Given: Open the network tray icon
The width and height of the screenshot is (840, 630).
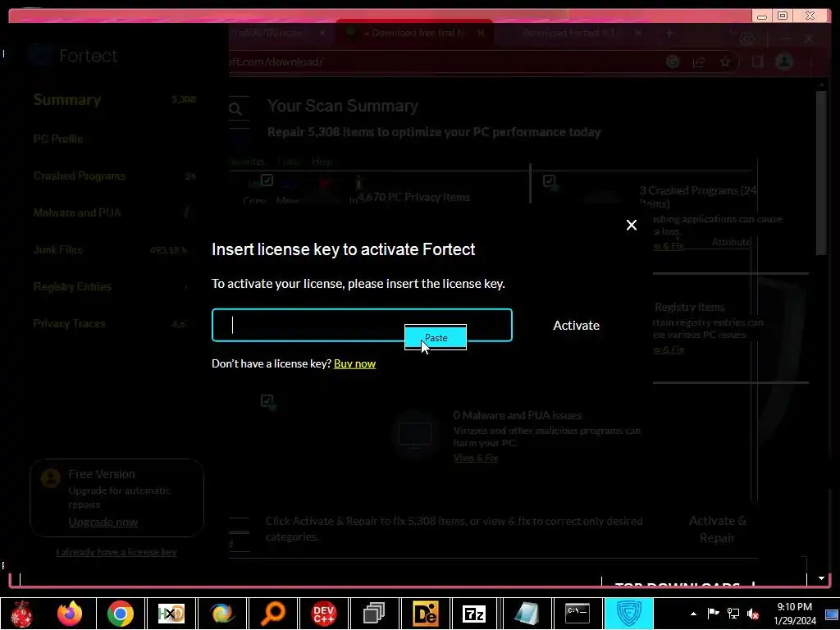Looking at the screenshot, I should (x=733, y=614).
